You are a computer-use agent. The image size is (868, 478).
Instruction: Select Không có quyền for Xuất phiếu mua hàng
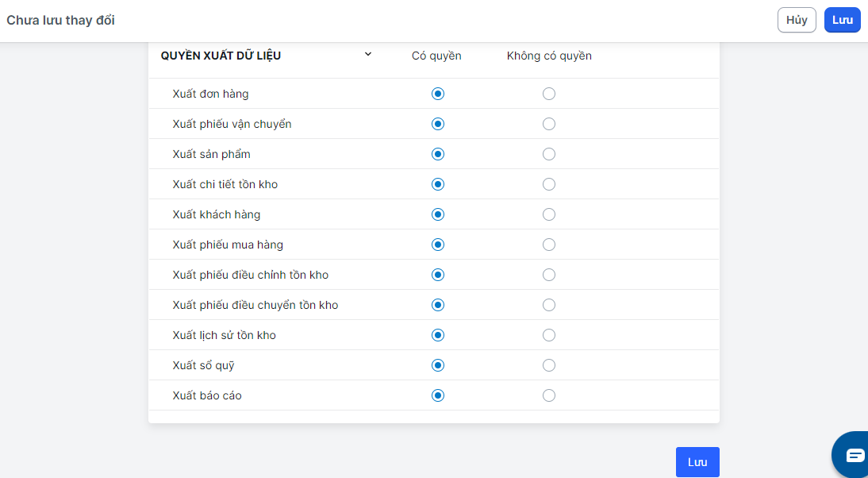point(549,245)
